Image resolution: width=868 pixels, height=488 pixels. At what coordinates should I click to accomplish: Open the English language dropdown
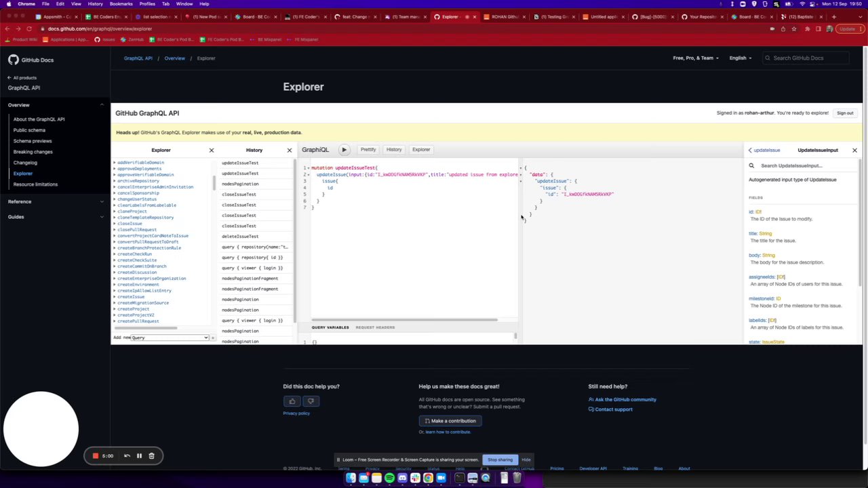[x=740, y=58]
